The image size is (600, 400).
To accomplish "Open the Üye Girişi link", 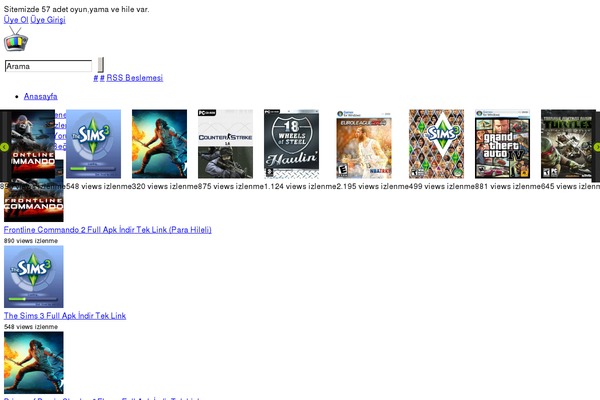I will click(x=48, y=20).
